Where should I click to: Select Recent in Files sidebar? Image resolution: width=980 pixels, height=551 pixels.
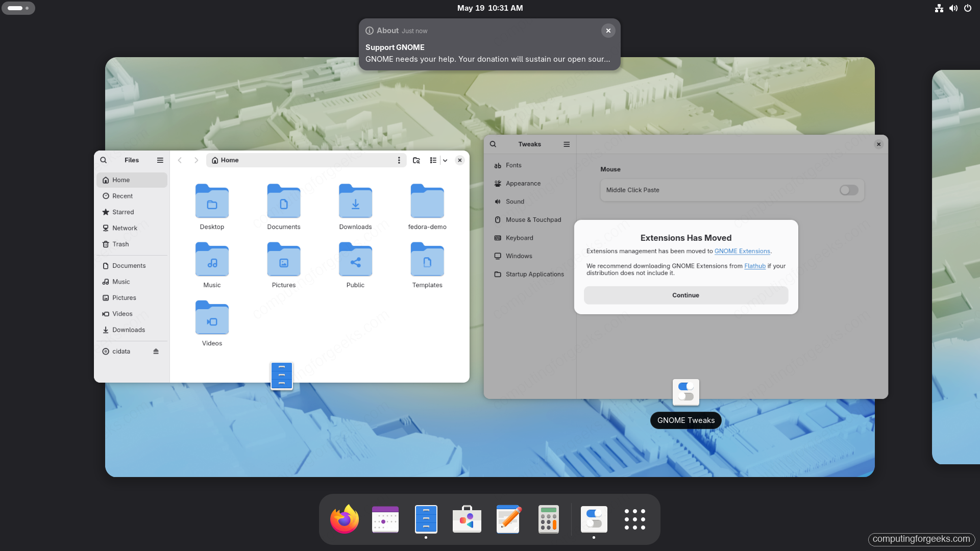[132, 196]
